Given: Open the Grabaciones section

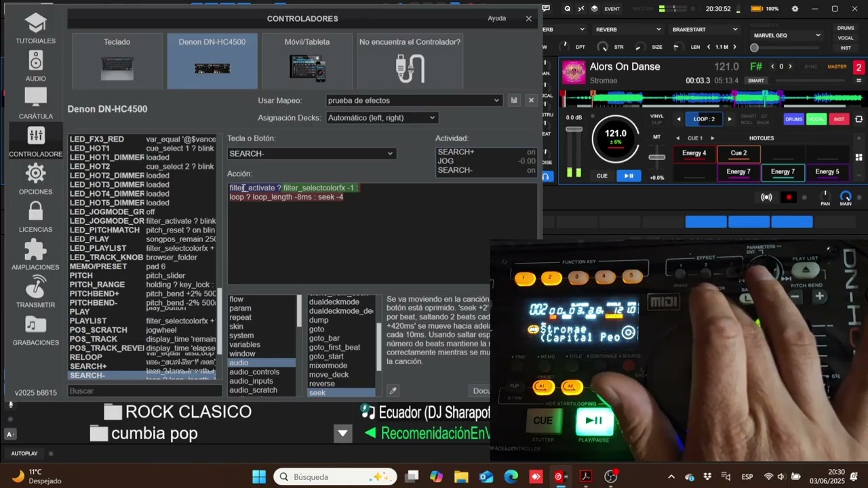Looking at the screenshot, I should point(35,330).
